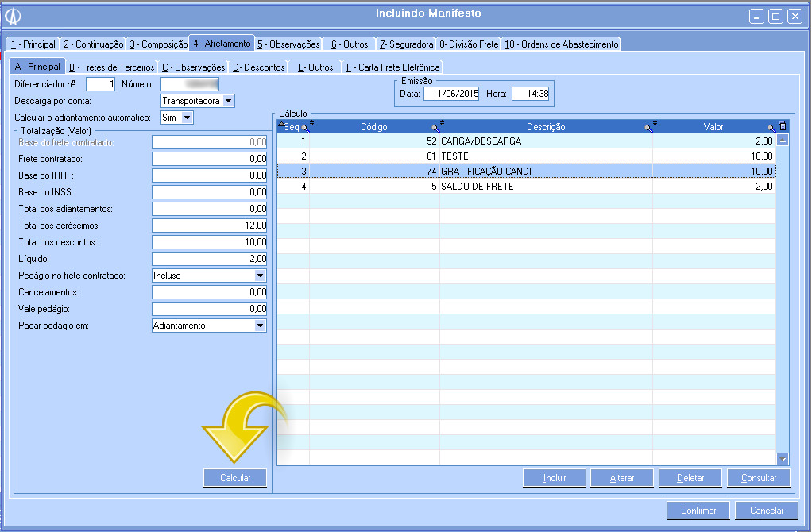Open the 'Descarga por conta' dropdown

pyautogui.click(x=228, y=101)
